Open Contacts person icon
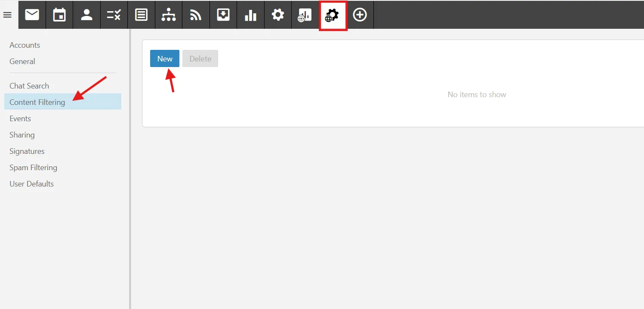Screen dimensions: 644x309 tap(87, 15)
